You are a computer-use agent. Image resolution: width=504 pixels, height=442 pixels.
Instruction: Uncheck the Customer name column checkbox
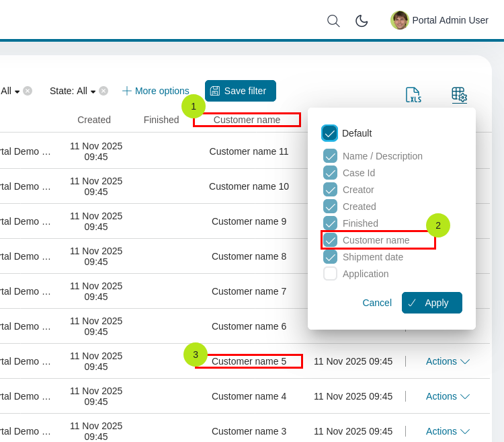[x=330, y=240]
